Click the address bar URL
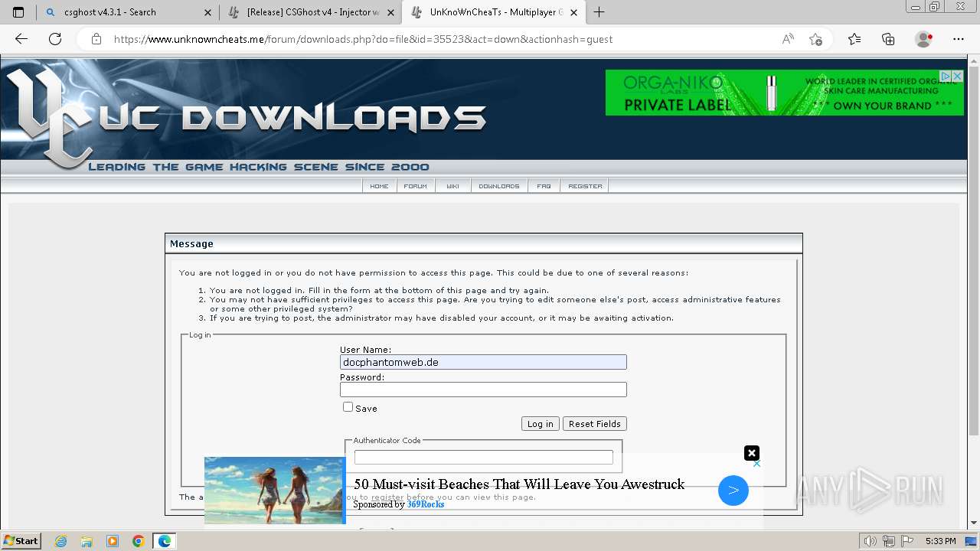 pyautogui.click(x=363, y=39)
